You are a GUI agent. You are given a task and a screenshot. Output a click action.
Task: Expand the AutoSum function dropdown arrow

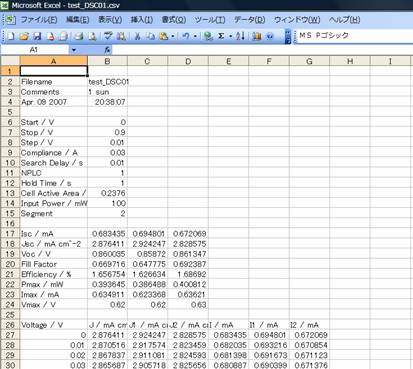230,36
